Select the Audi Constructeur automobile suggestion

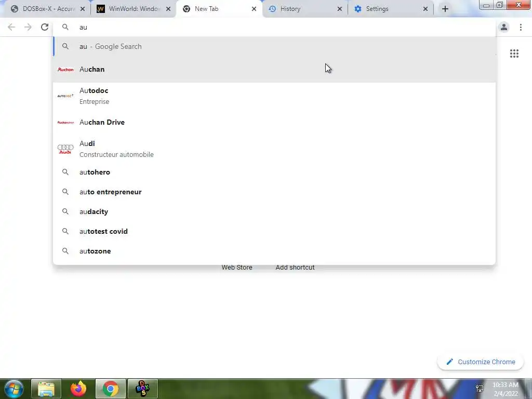(x=274, y=149)
